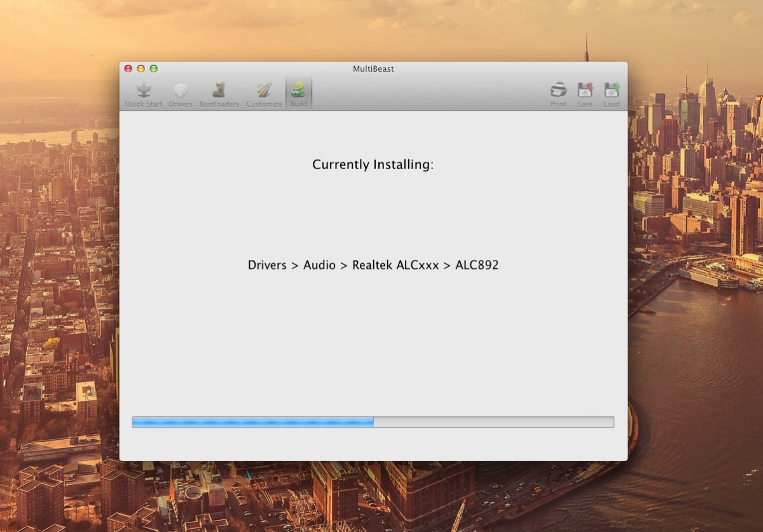Screen dimensions: 763x532
Task: Click the Print printer icon
Action: (x=558, y=90)
